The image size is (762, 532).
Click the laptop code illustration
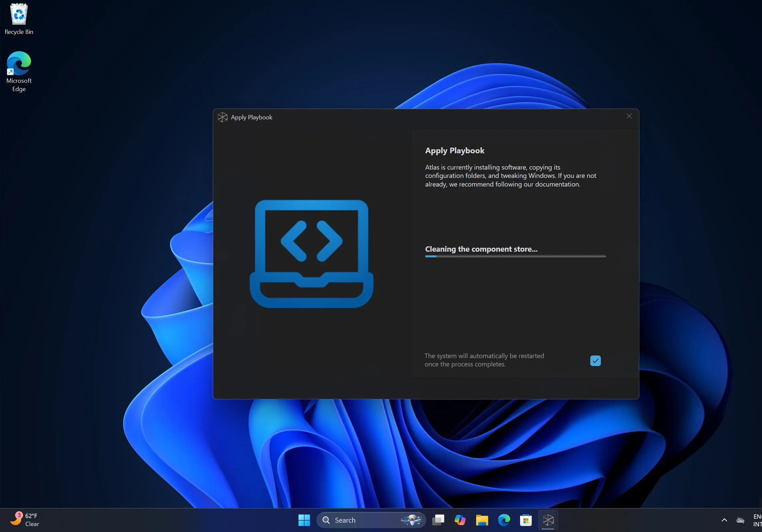pos(311,254)
